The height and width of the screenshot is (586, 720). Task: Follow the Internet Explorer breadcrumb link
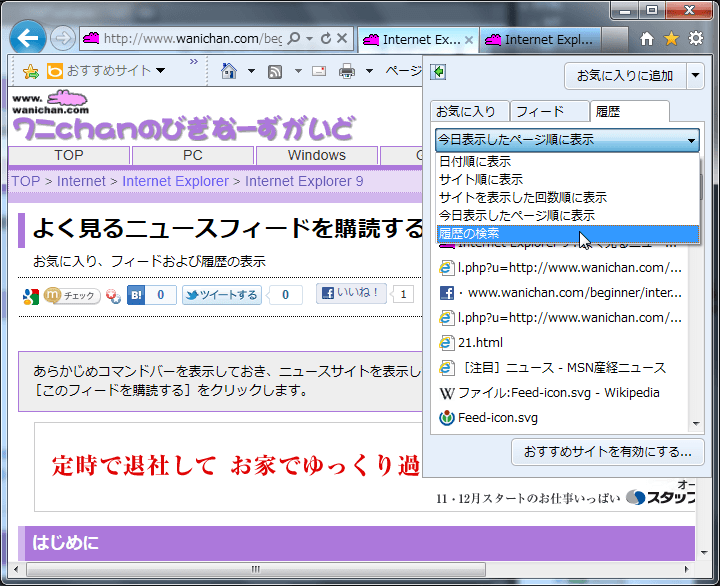click(x=175, y=181)
